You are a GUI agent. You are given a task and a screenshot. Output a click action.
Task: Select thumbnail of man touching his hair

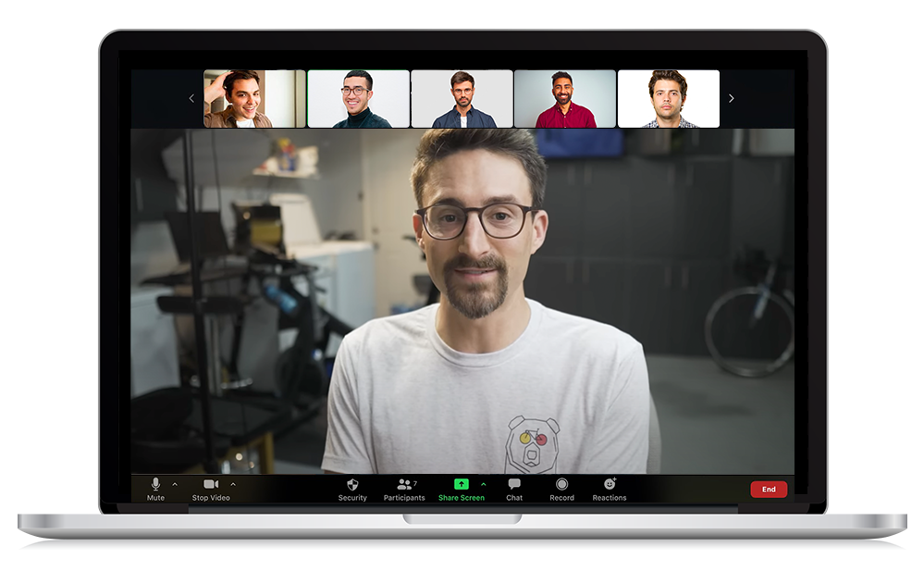pos(254,98)
